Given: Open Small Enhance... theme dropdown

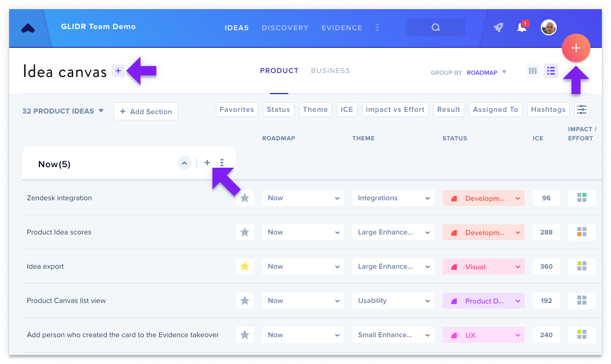Looking at the screenshot, I should click(x=393, y=335).
